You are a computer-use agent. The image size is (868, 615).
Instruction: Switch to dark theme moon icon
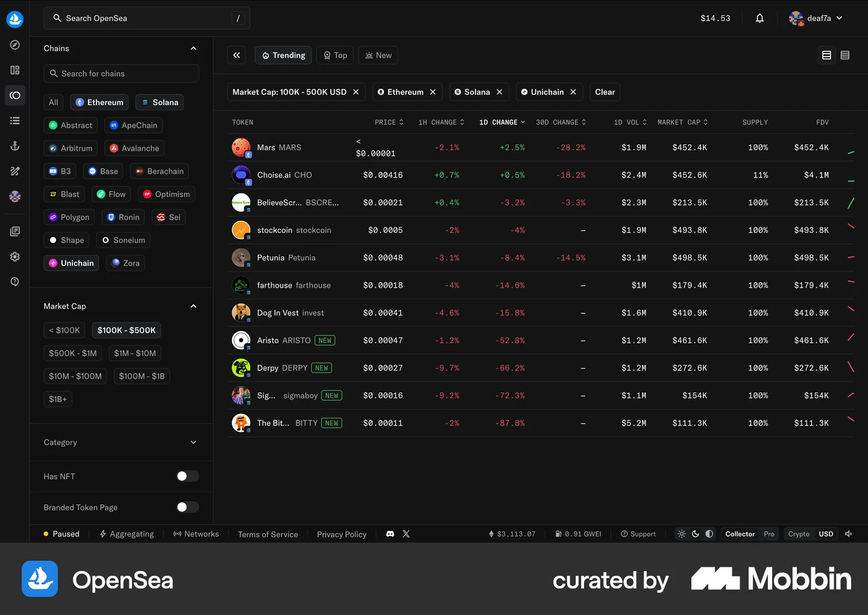point(696,534)
